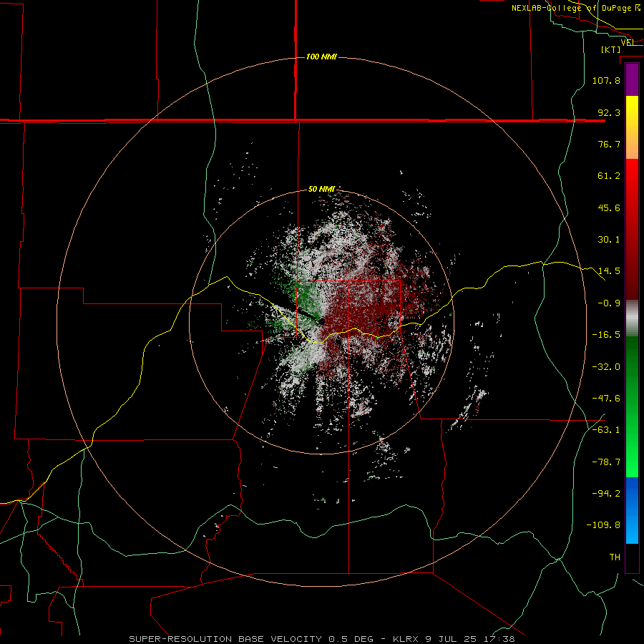
Task: Click the 50 NMI range ring label
Action: coord(321,189)
